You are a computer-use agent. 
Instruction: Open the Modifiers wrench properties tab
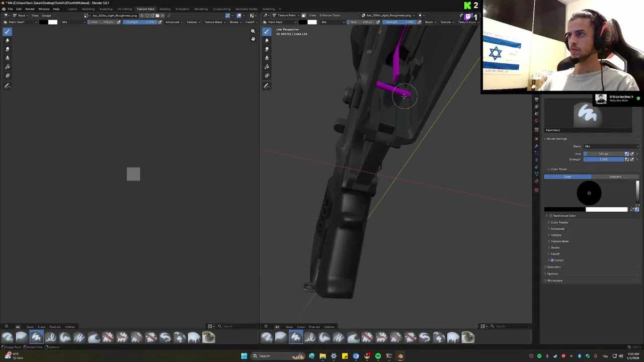point(536,146)
